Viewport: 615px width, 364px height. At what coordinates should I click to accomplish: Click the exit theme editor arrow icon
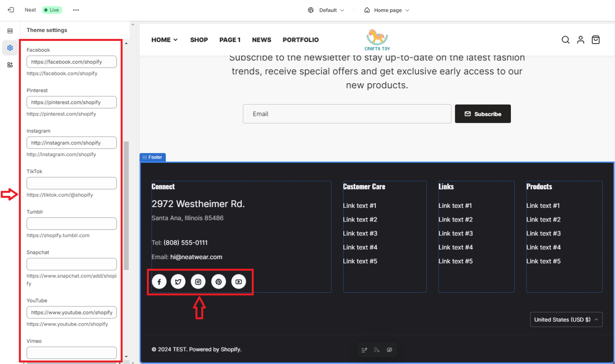[10, 10]
